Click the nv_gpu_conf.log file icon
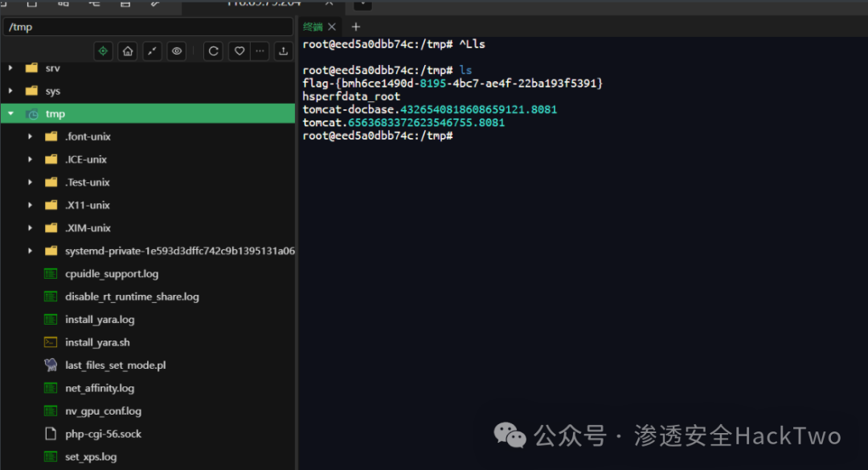The image size is (868, 470). 51,411
